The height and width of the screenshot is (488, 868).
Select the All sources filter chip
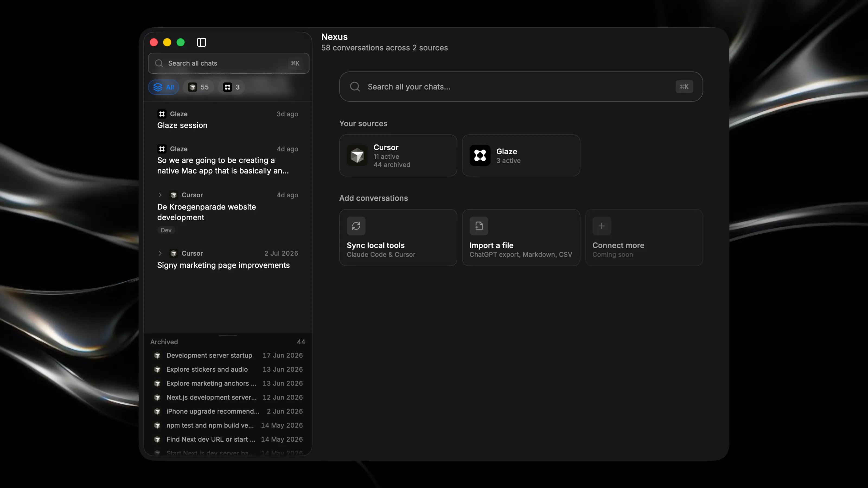click(163, 87)
